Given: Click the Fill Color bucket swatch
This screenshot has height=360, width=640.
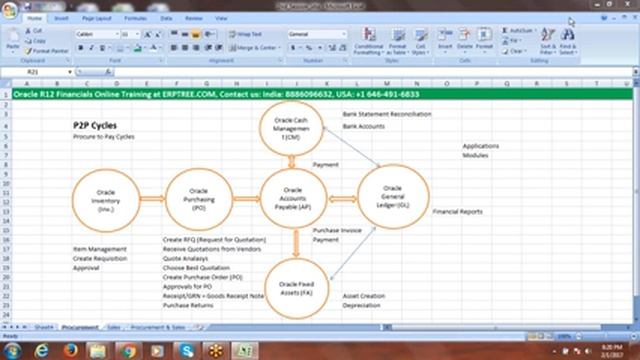Looking at the screenshot, I should pos(138,48).
